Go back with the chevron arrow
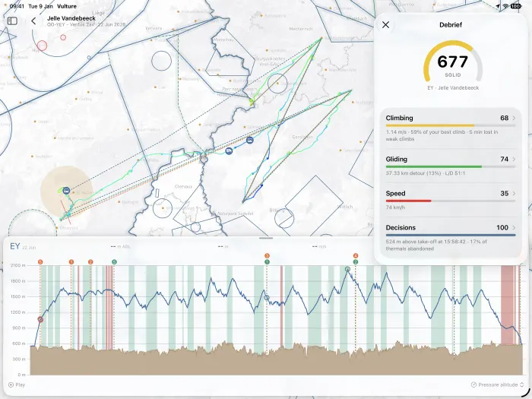This screenshot has width=532, height=399. (33, 21)
